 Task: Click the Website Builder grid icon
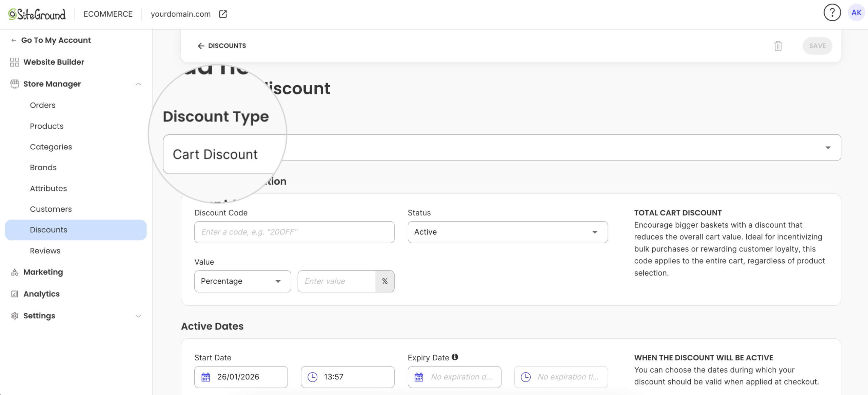(x=15, y=62)
